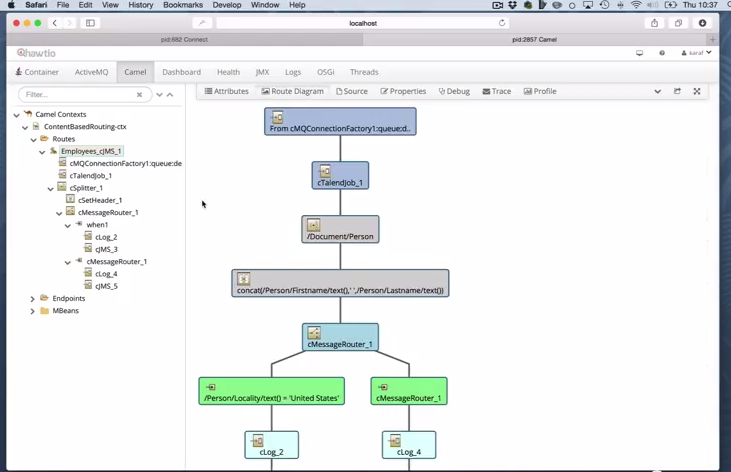The image size is (731, 472).
Task: Open the Bookmarks menu
Action: [183, 5]
